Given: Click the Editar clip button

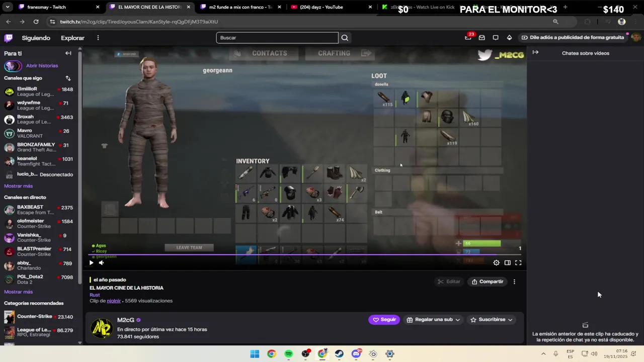Looking at the screenshot, I should click(449, 282).
